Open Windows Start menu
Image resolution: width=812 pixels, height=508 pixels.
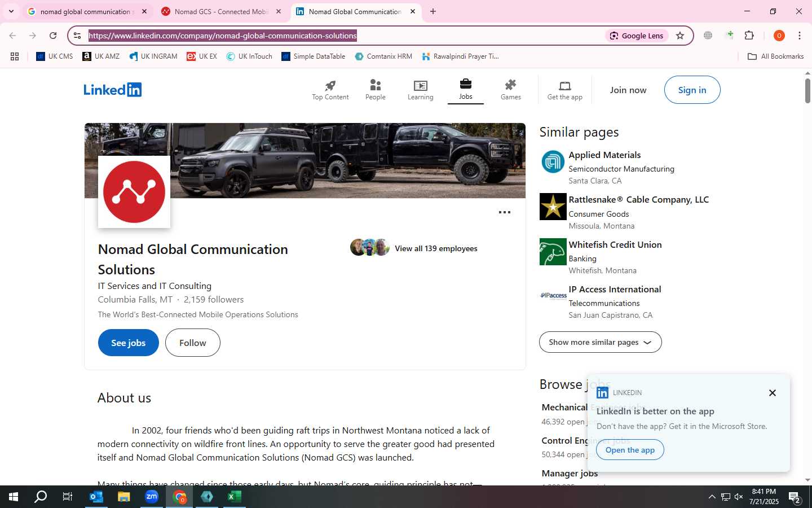[x=14, y=497]
